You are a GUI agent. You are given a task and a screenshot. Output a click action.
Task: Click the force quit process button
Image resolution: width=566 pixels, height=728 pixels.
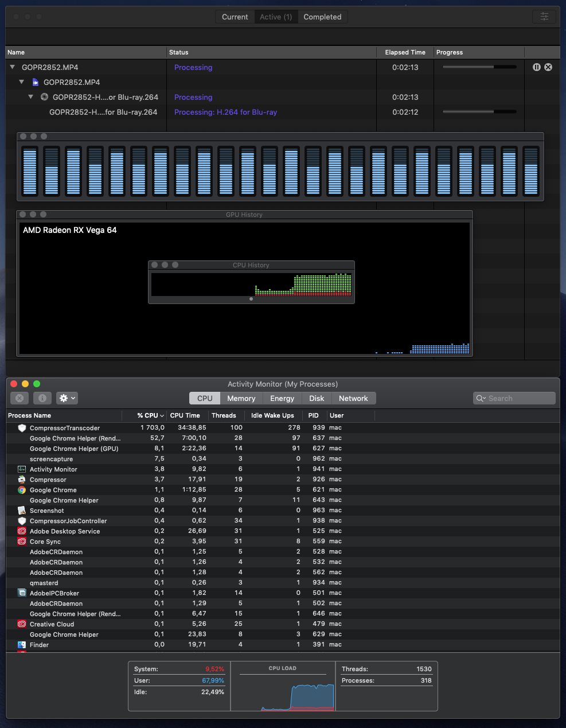point(19,398)
